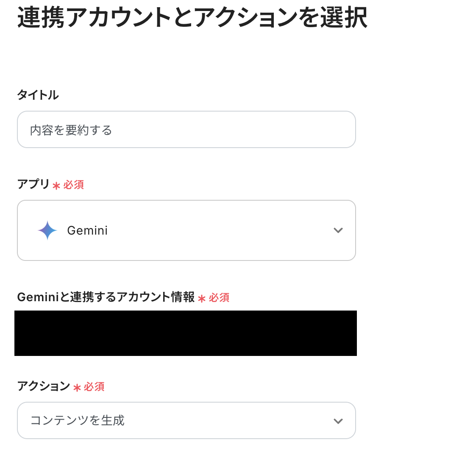Expand the アクション dropdown chevron arrow
Screen dimensions: 462x476
pos(338,421)
